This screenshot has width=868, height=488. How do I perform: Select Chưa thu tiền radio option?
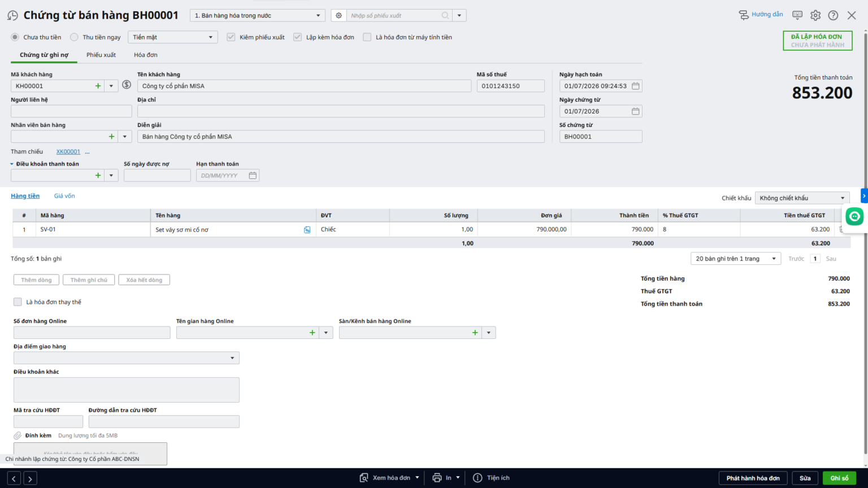[x=15, y=37]
